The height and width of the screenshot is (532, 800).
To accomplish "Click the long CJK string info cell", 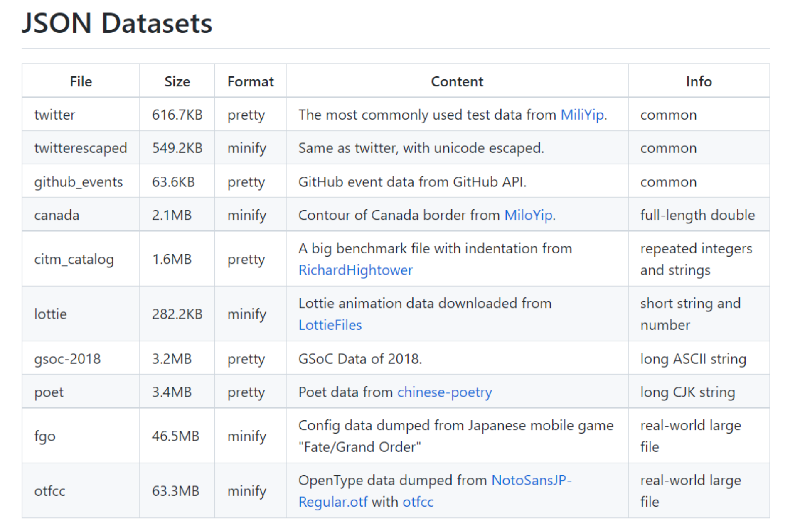I will (x=687, y=392).
